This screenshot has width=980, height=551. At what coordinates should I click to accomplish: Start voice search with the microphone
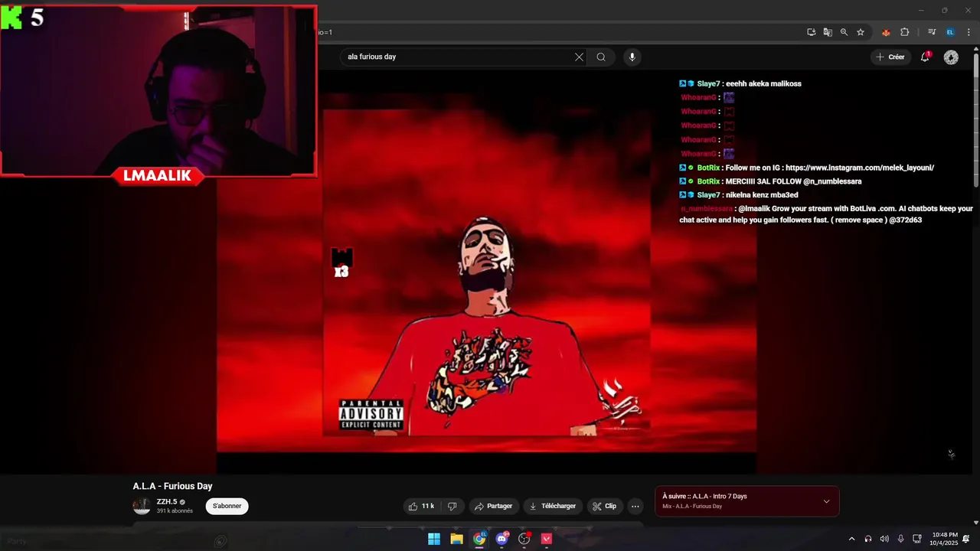tap(632, 57)
